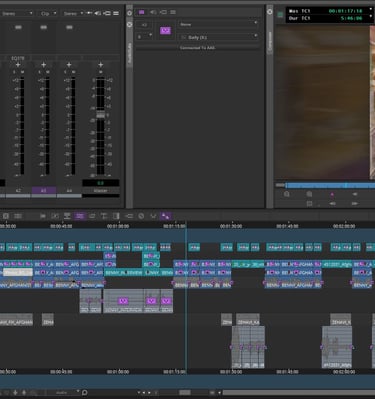The image size is (375, 399).
Task: Add insert on A2 channel with plus button
Action: [x=18, y=65]
